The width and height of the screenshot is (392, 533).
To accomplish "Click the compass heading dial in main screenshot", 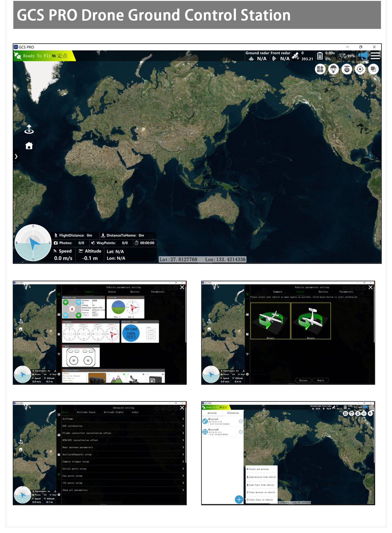I will 33,243.
